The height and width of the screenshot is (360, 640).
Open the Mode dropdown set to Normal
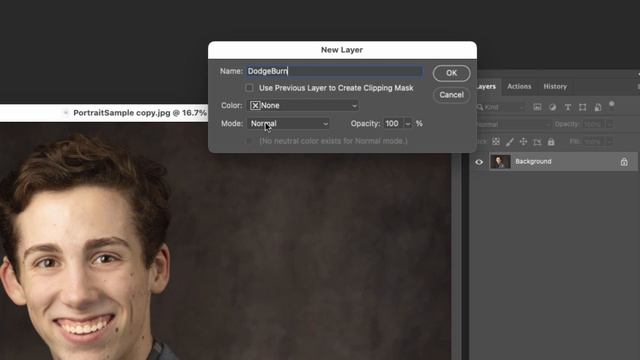(288, 124)
